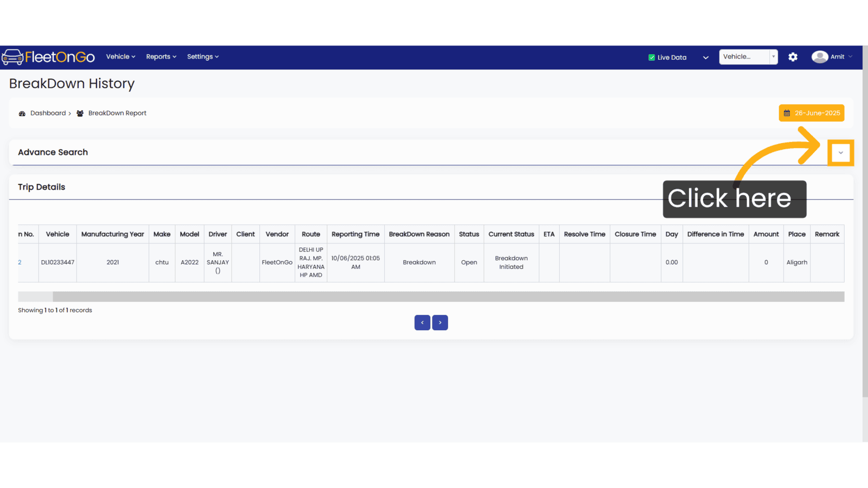Open the Settings menu
Viewport: 868px width, 488px height.
pyautogui.click(x=203, y=57)
